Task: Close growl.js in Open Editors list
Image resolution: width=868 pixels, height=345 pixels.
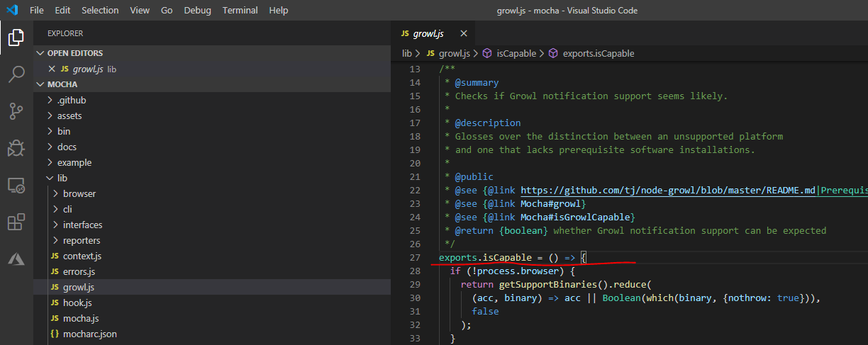Action: pyautogui.click(x=51, y=69)
